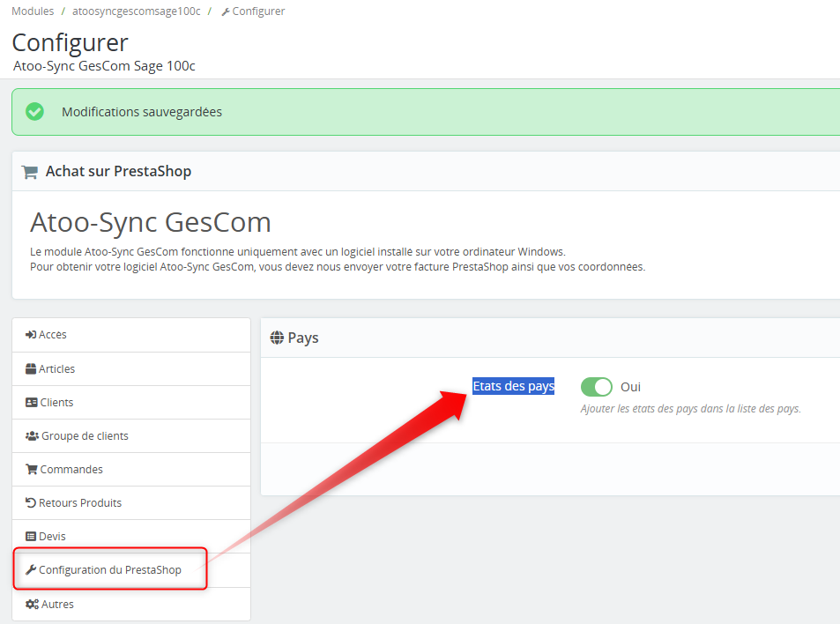This screenshot has height=624, width=840.
Task: Click the Atoo-Sync GesCom Sage 100c subtitle
Action: tap(105, 66)
